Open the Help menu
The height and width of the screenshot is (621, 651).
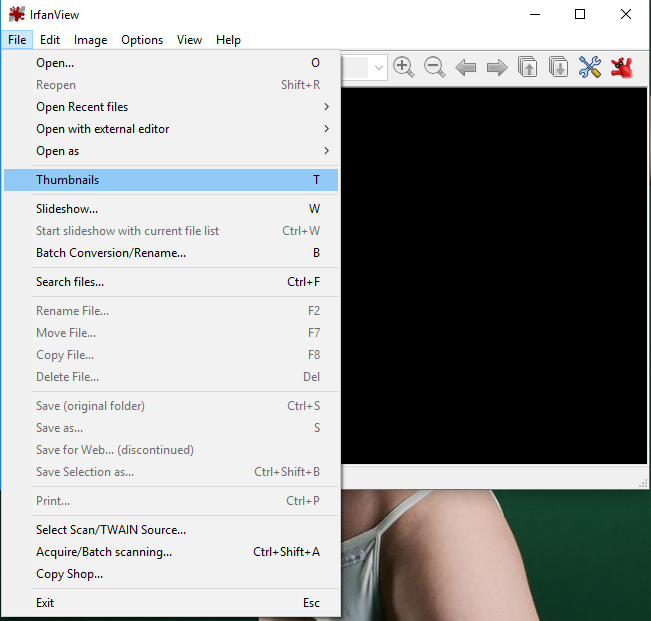(228, 40)
